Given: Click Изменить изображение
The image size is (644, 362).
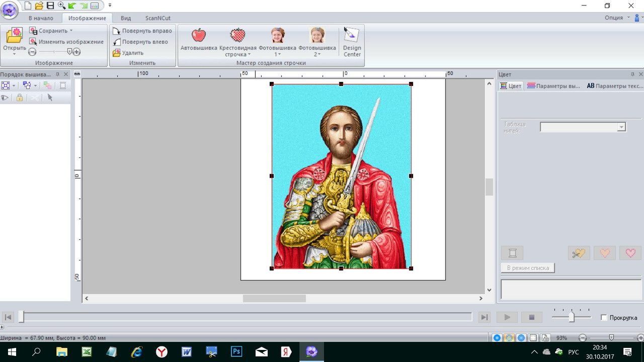Looking at the screenshot, I should [66, 42].
